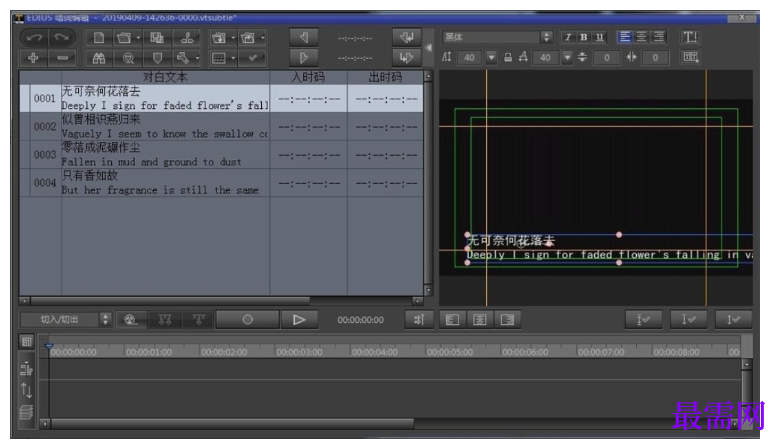The image size is (784, 447).
Task: Select subtitle row 0003
Action: (x=222, y=154)
